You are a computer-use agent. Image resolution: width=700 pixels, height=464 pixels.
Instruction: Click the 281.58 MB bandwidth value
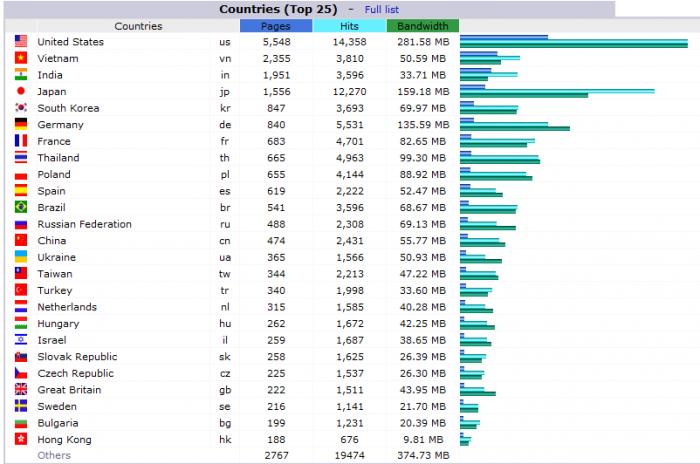click(423, 42)
